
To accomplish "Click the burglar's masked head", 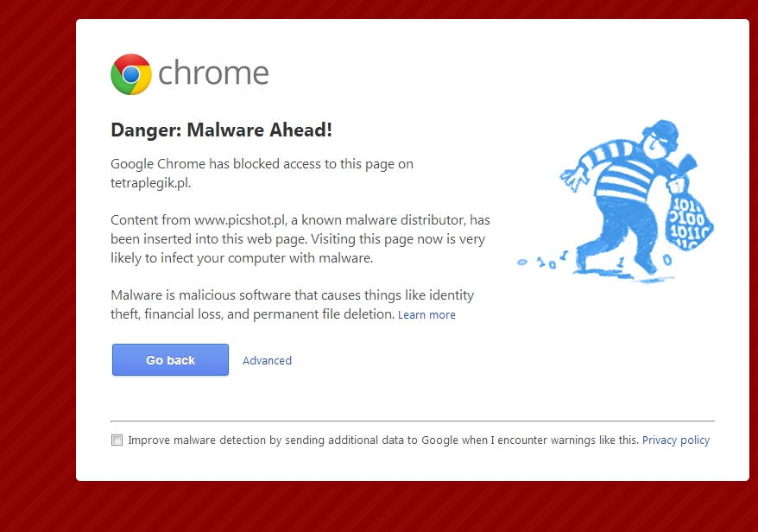I will 662,137.
